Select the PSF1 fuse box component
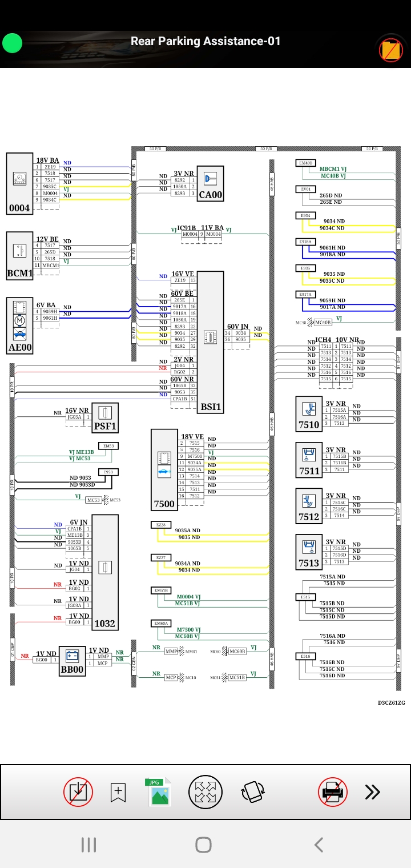The image size is (411, 868). point(105,418)
